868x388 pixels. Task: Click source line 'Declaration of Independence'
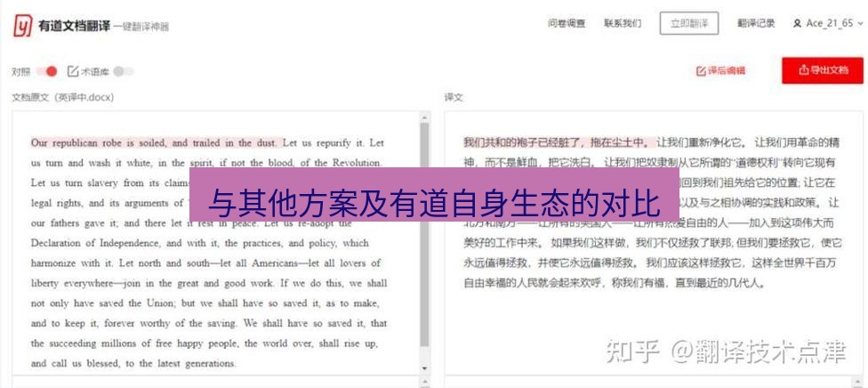[x=198, y=243]
